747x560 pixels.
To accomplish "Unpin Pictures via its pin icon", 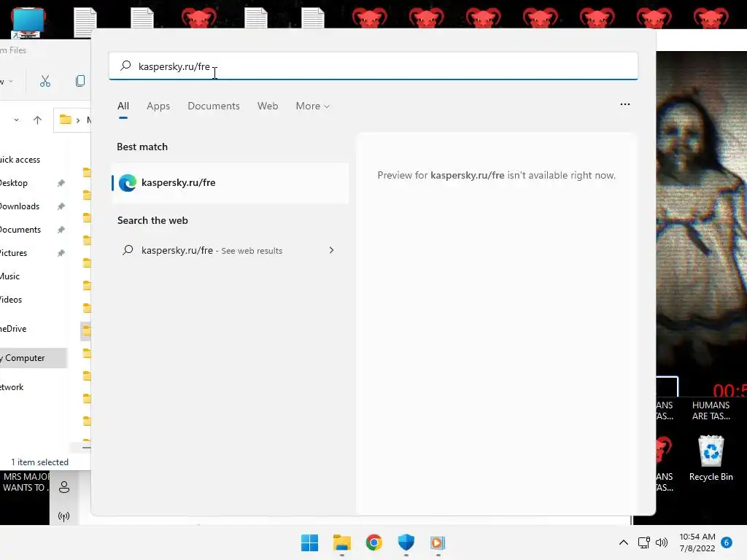I will (61, 253).
